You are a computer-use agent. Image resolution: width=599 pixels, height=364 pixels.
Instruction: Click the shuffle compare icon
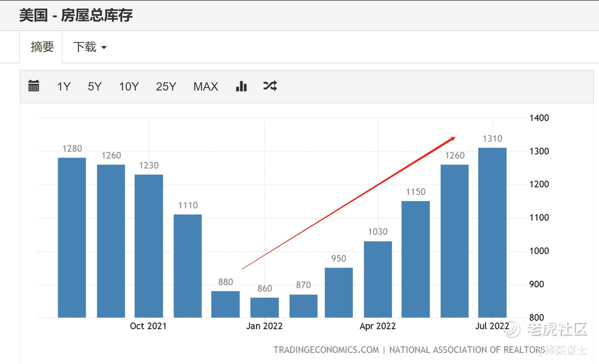coord(270,86)
